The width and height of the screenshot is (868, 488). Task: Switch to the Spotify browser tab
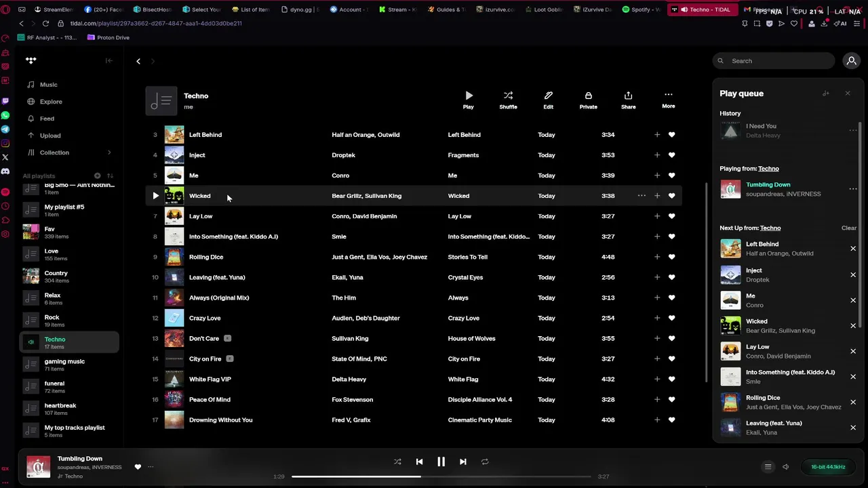pyautogui.click(x=640, y=9)
